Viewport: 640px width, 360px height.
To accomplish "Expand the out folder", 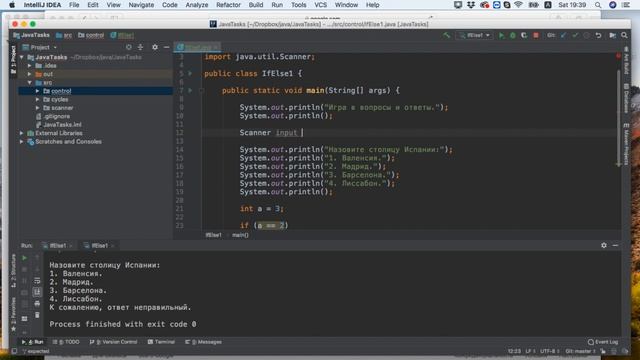I will coord(30,74).
